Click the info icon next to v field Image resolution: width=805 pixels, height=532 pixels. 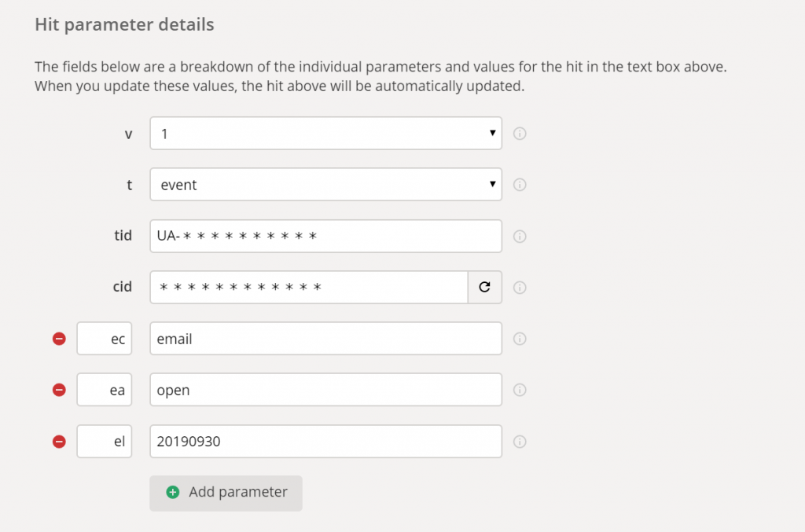[x=520, y=134]
